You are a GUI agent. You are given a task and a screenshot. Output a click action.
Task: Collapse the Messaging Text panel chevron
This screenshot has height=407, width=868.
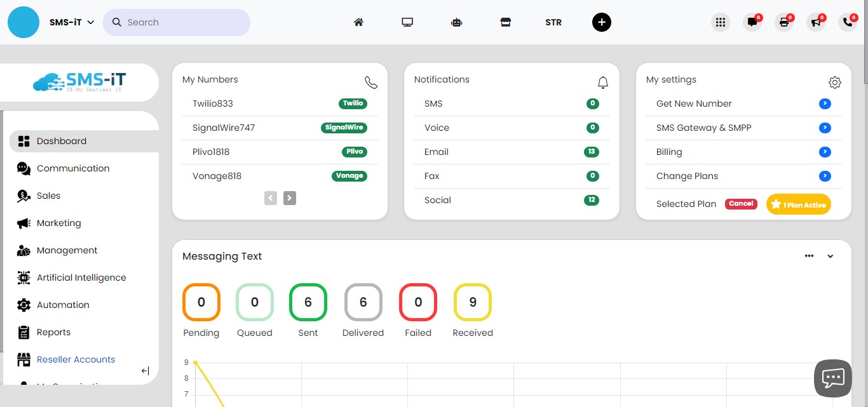click(830, 257)
